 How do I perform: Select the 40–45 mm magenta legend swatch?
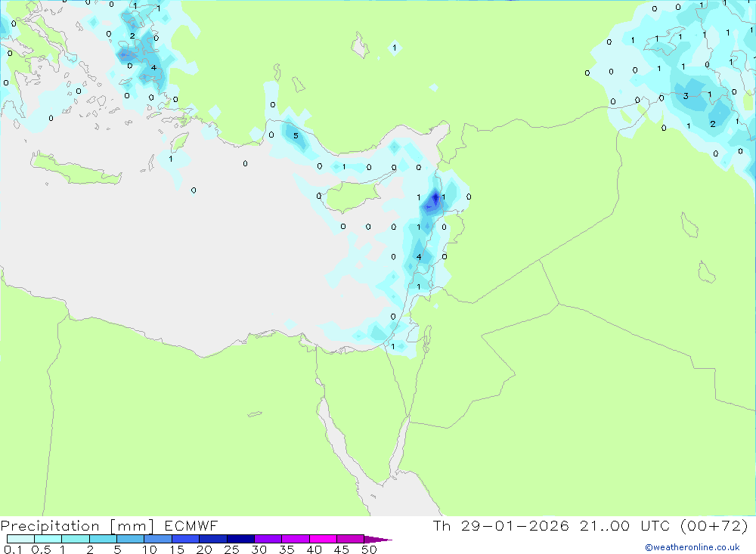point(323,539)
